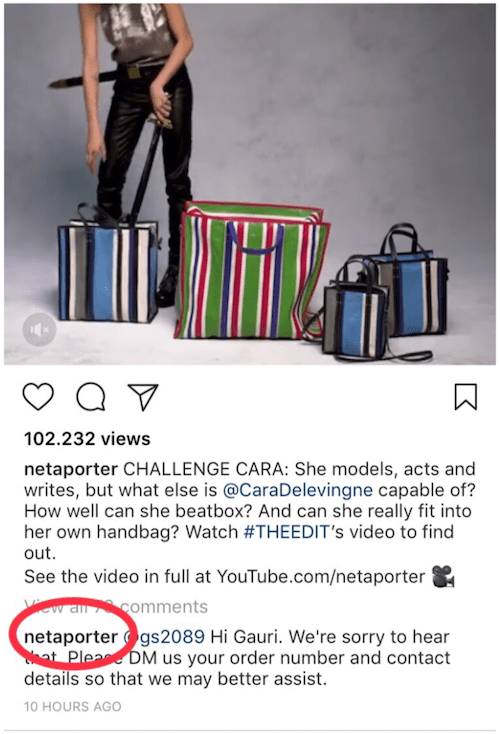The width and height of the screenshot is (500, 734).
Task: Tap the green striped bag in video
Action: pyautogui.click(x=252, y=270)
